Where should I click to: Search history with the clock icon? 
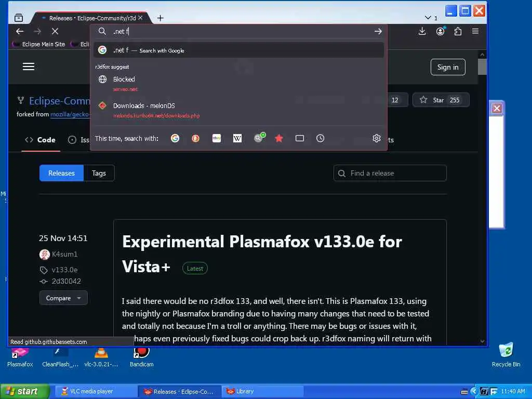pyautogui.click(x=320, y=138)
